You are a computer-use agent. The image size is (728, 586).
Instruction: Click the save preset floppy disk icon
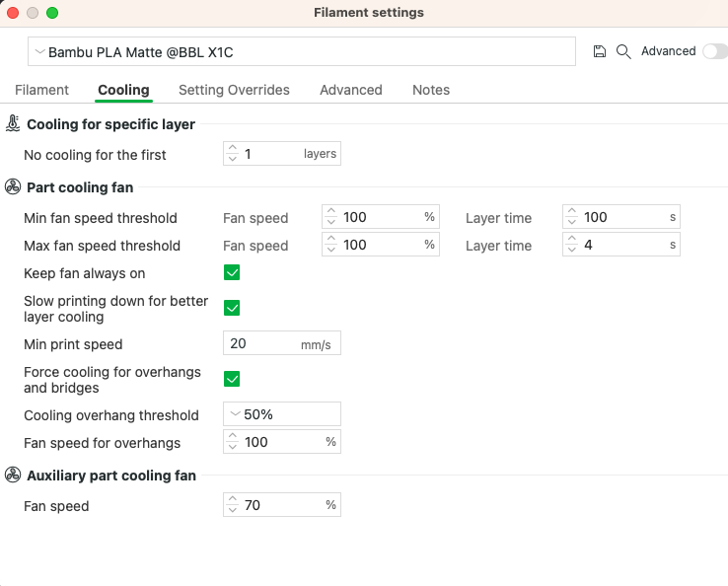(600, 51)
